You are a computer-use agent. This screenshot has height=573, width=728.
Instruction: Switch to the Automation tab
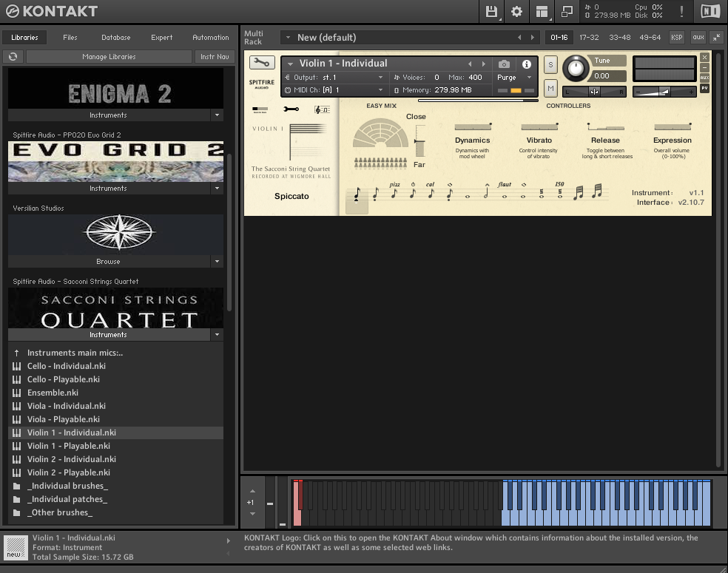[211, 38]
